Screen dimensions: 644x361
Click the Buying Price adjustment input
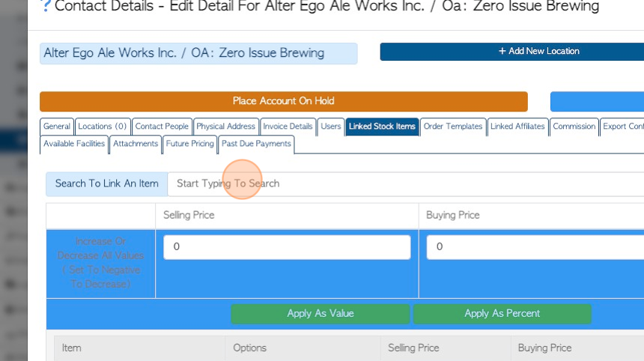point(535,247)
